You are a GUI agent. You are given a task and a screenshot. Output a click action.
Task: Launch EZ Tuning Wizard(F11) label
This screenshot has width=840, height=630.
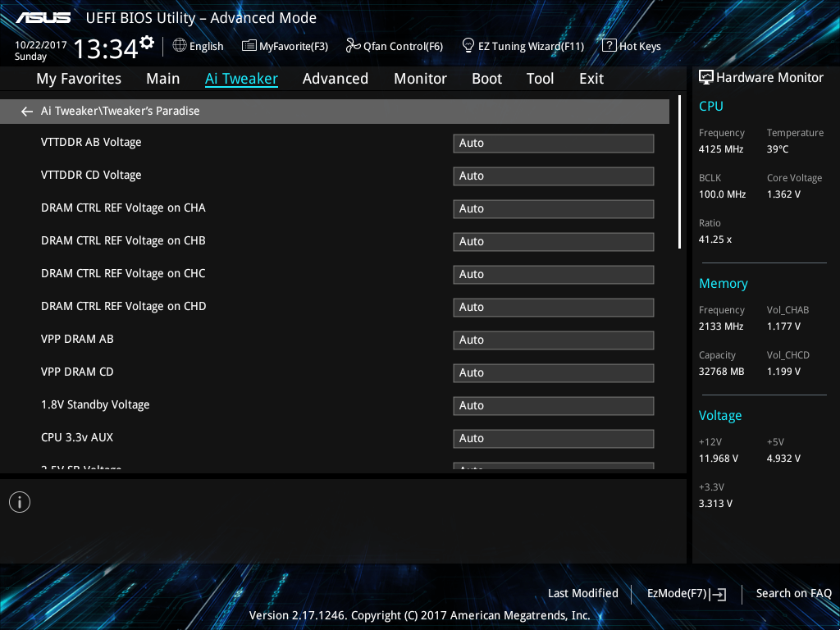tap(531, 47)
